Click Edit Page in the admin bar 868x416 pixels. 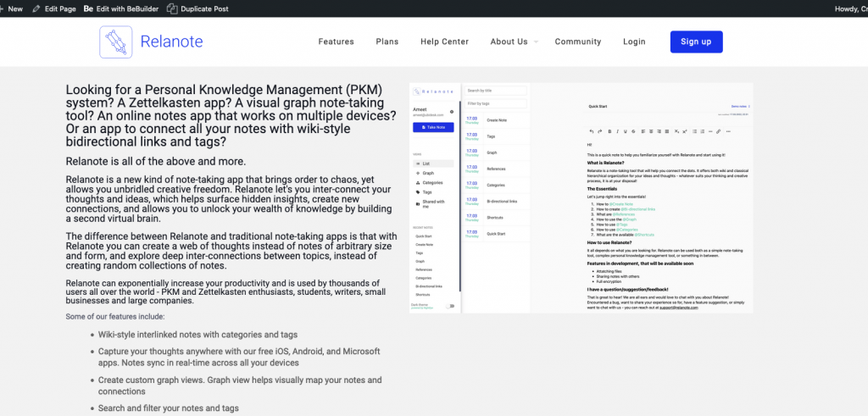(60, 8)
